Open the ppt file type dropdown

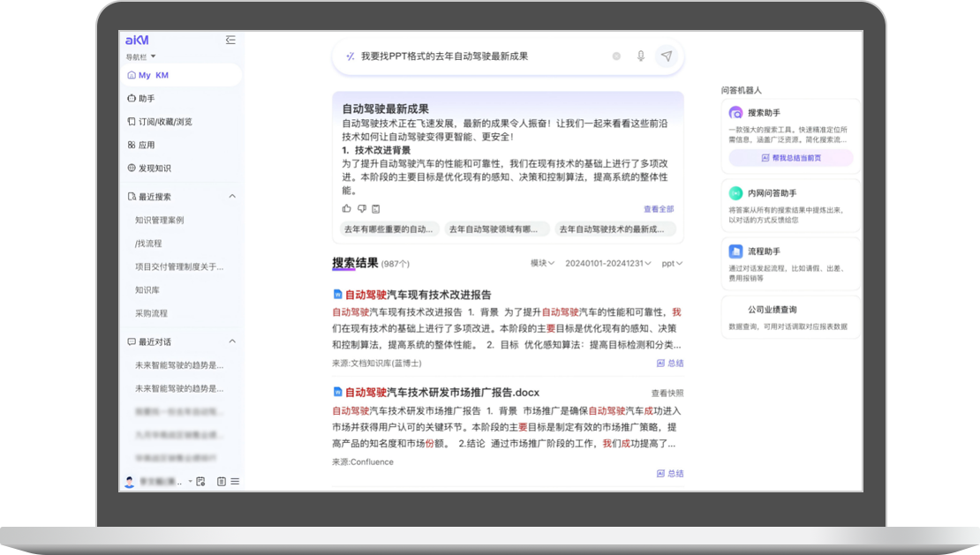tap(672, 263)
